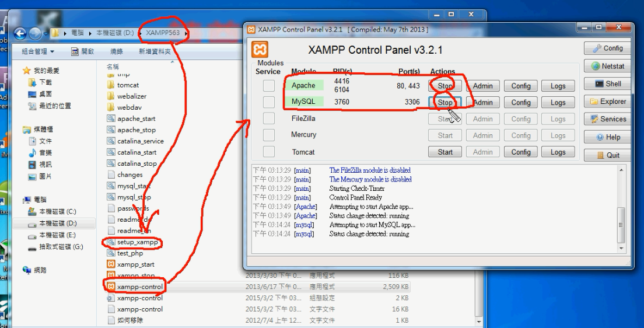Select setup_xampp batch file
Screen dimensions: 644x328
tap(132, 242)
